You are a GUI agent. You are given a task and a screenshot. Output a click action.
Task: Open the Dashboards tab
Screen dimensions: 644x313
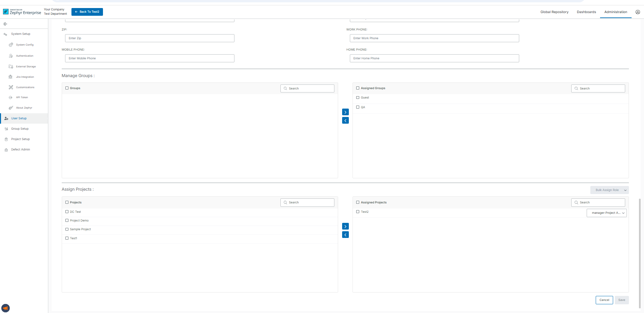(x=586, y=12)
